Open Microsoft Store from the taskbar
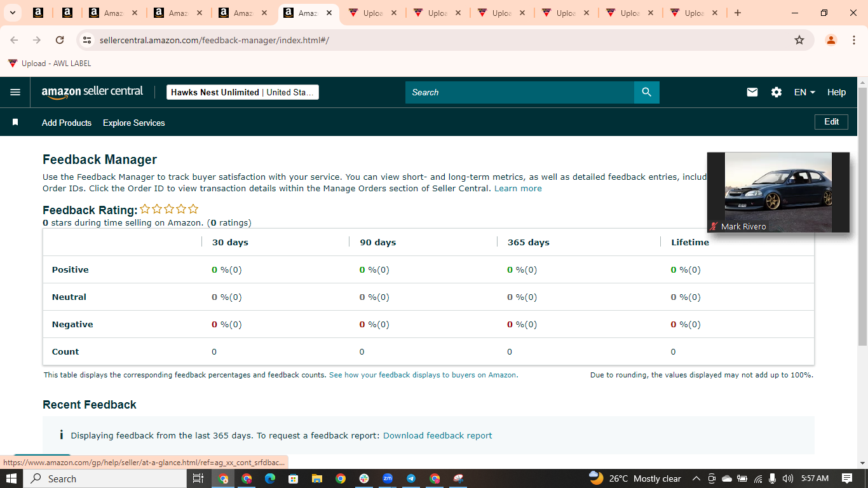868x488 pixels. click(x=293, y=478)
